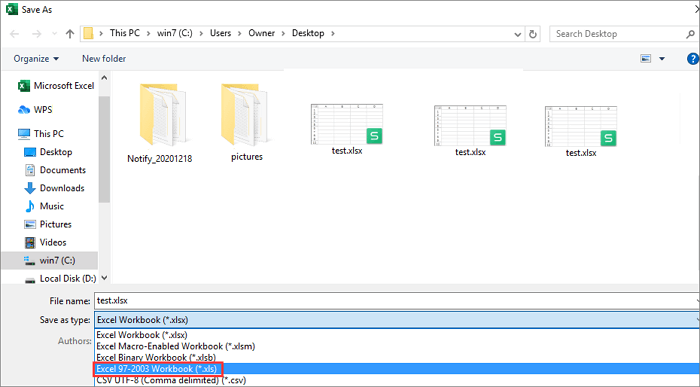
Task: Click the folder icon in address bar
Action: click(x=88, y=33)
